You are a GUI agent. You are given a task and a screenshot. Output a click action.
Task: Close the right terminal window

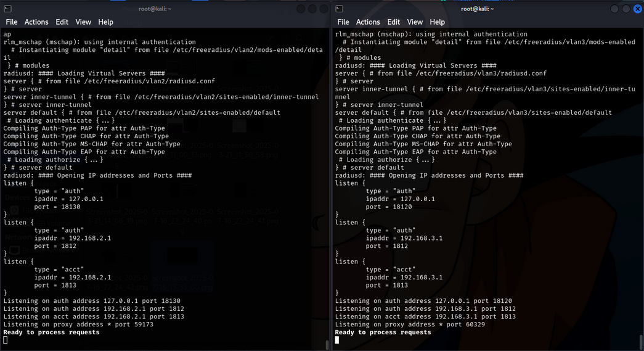pyautogui.click(x=638, y=9)
